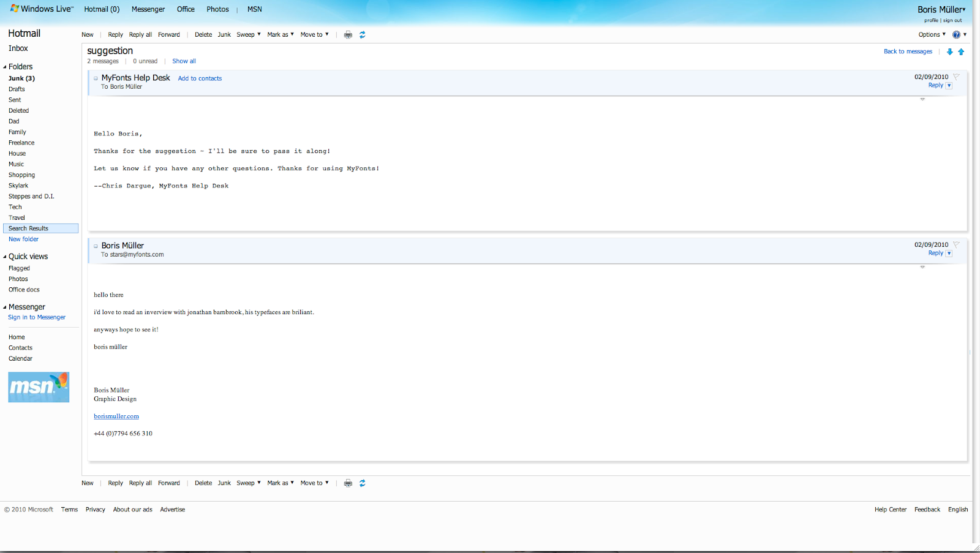Open Reply dropdown arrow on MyFonts message
Viewport: 980px width, 553px height.
click(x=949, y=86)
